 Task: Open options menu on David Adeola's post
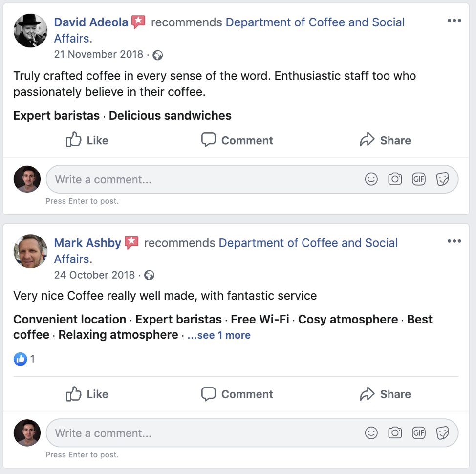click(454, 21)
